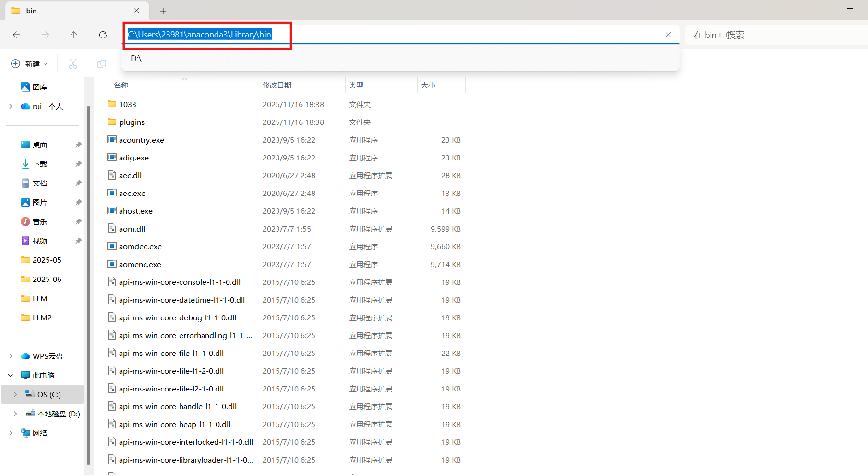Open rui - 个人 in sidebar

[42, 106]
